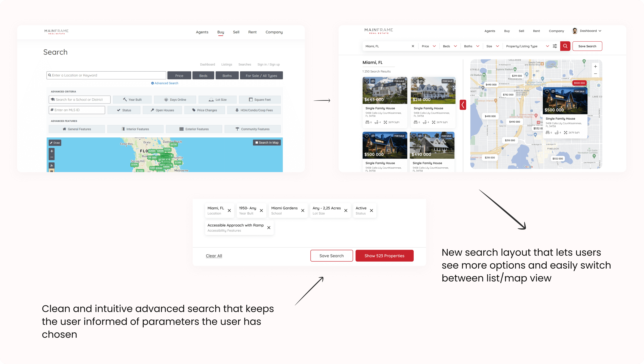Open the filter sliders icon
The image size is (644, 364).
555,46
